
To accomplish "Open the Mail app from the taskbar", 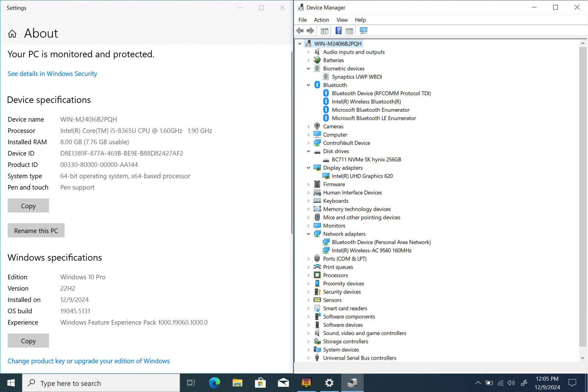I will point(283,383).
